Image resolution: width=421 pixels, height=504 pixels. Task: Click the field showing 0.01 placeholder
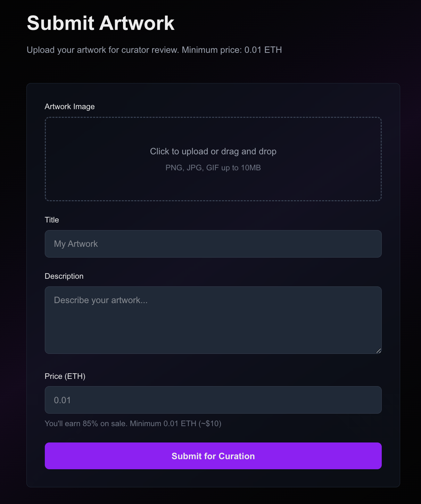(213, 400)
